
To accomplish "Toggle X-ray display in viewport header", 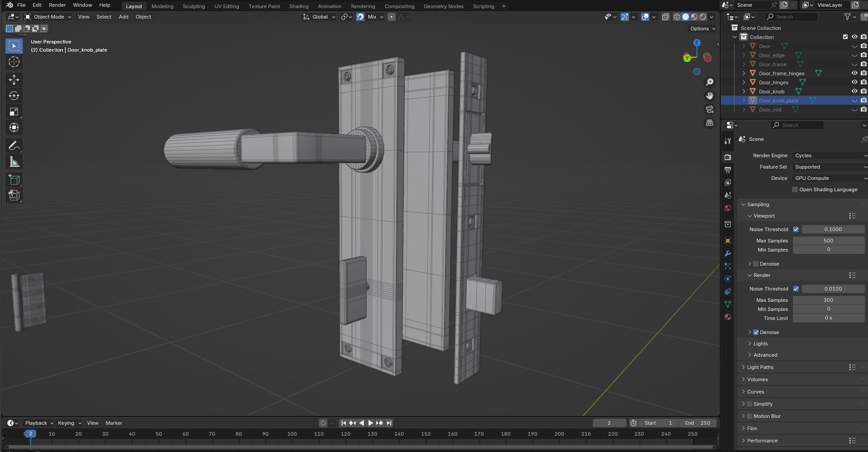I will point(666,17).
